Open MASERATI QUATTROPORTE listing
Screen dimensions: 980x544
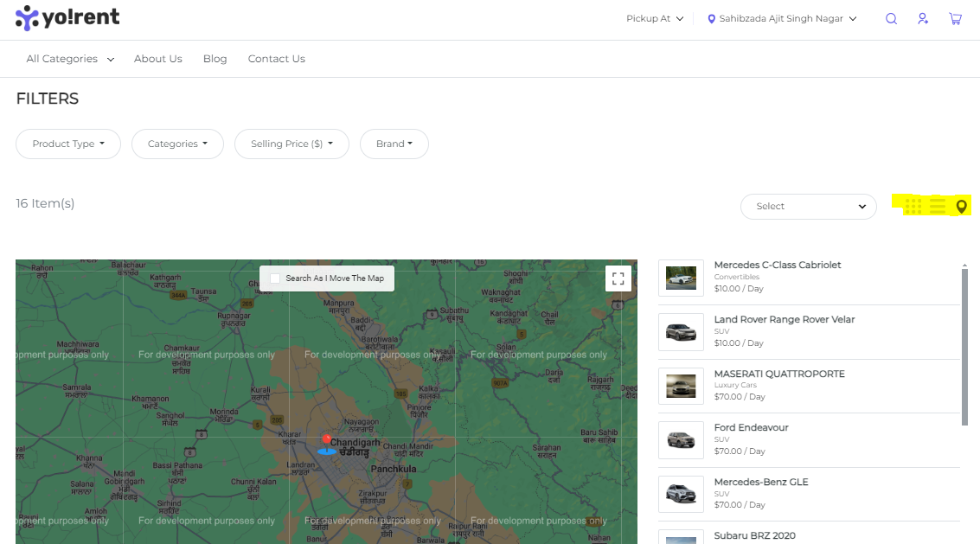[779, 374]
